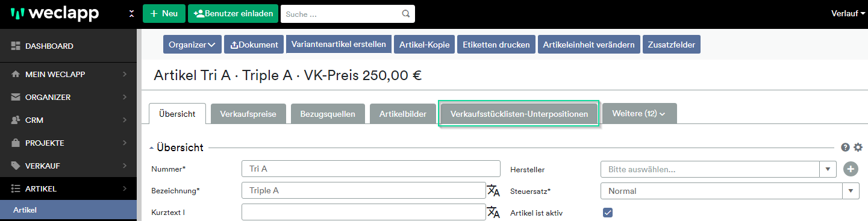The height and width of the screenshot is (221, 868).
Task: Add a new Hersteller with plus icon
Action: 851,169
